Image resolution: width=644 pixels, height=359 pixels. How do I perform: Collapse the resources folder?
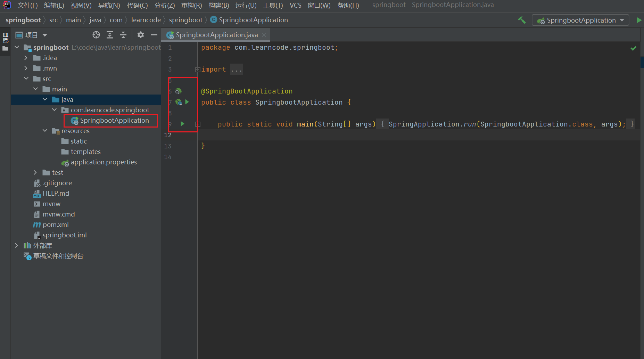(45, 131)
